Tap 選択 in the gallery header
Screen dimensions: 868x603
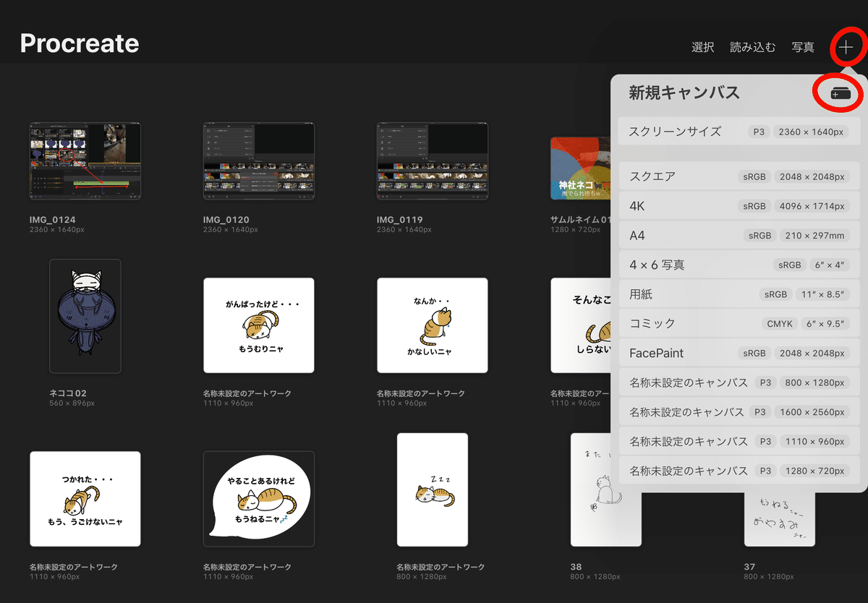[703, 48]
